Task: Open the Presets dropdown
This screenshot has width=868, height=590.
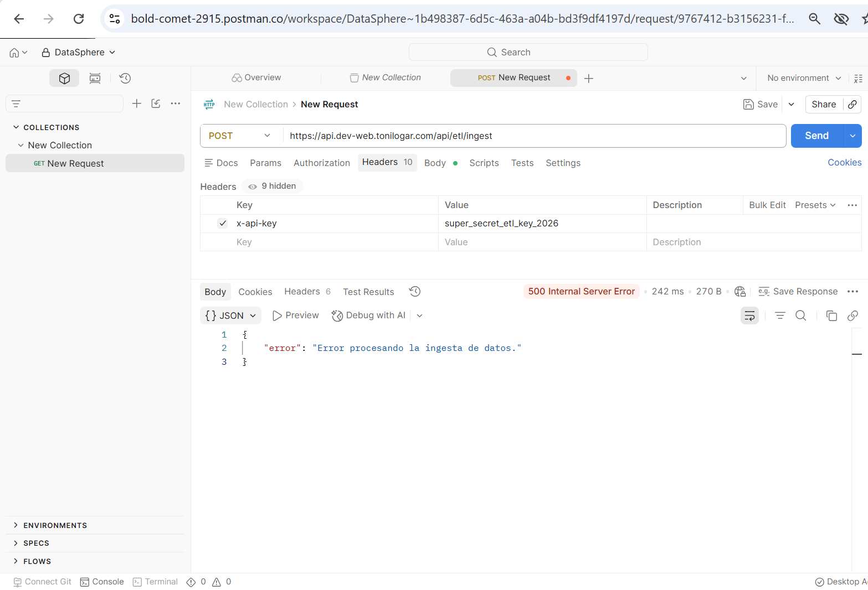Action: click(815, 205)
